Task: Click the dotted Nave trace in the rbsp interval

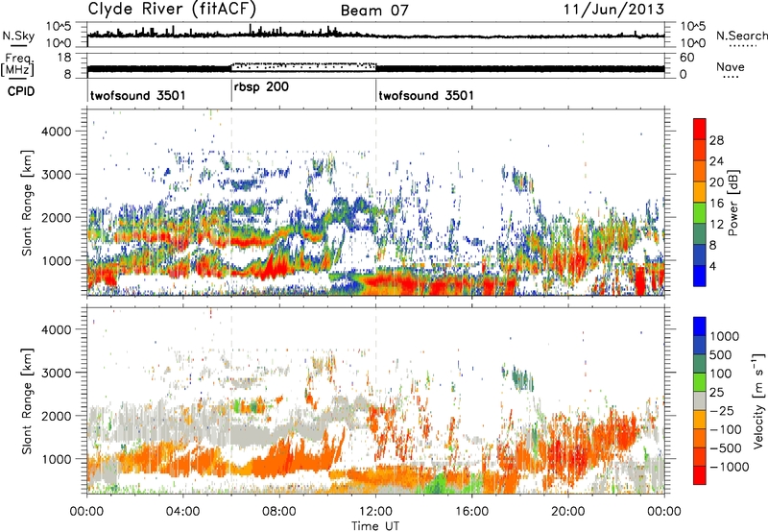Action: pyautogui.click(x=303, y=64)
